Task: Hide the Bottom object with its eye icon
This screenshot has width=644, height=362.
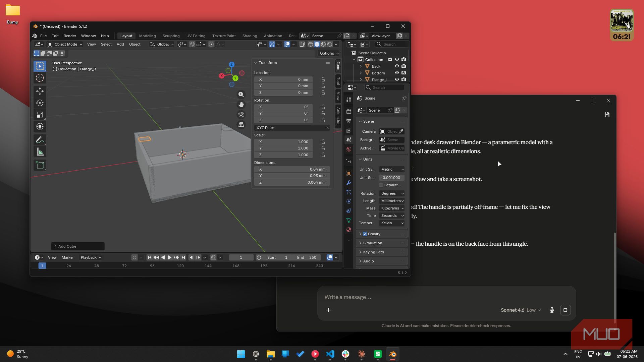Action: [x=397, y=73]
